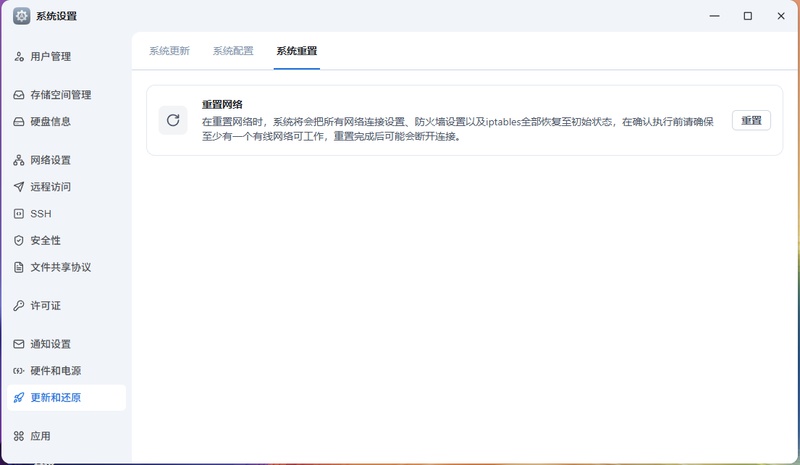Image resolution: width=800 pixels, height=465 pixels.
Task: Click the 安全性 shield icon
Action: click(19, 240)
